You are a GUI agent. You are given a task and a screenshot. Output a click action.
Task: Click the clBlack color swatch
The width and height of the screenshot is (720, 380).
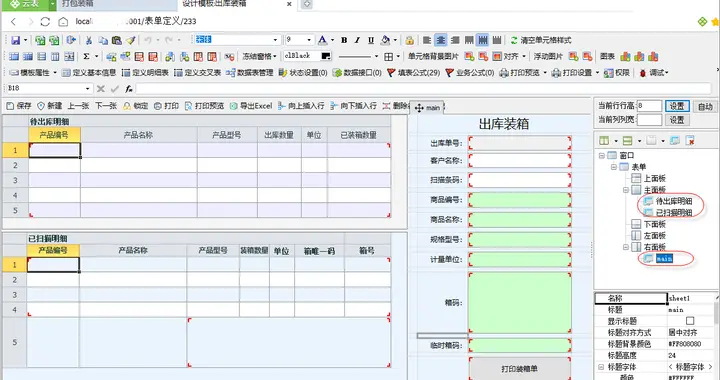point(326,56)
